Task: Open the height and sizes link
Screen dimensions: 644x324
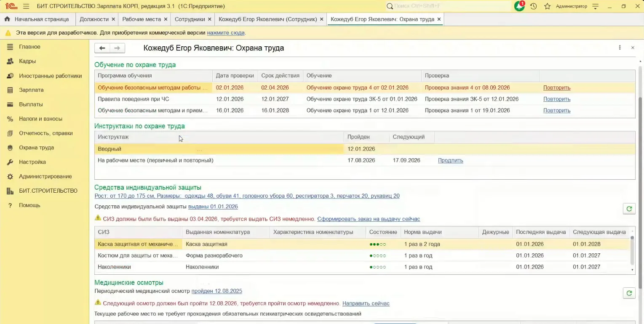Action: [247, 196]
